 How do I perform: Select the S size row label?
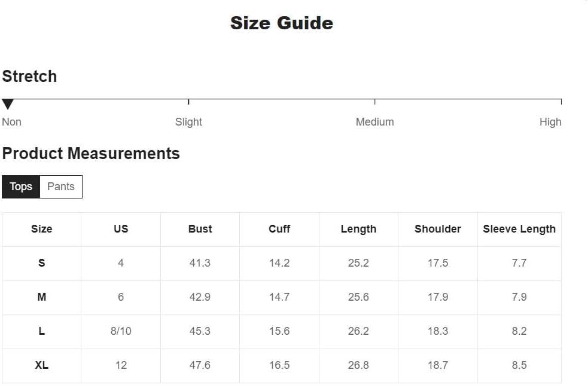tap(41, 263)
